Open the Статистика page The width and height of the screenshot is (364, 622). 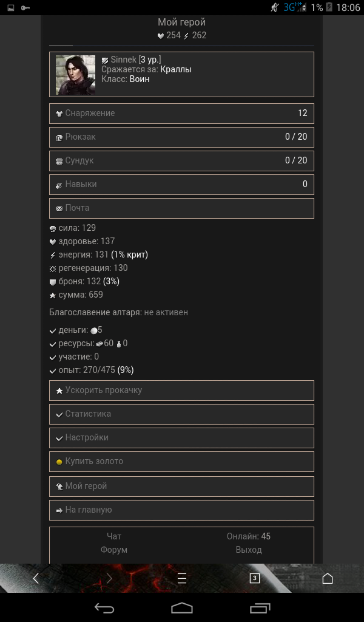coord(181,414)
